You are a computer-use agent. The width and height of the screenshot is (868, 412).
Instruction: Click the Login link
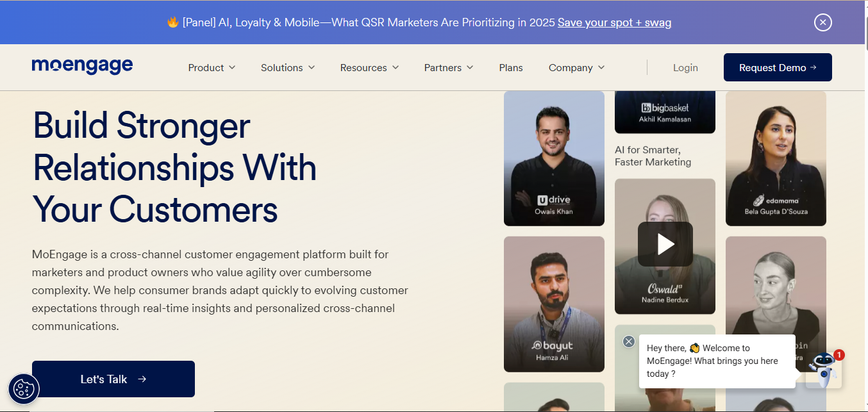[685, 67]
